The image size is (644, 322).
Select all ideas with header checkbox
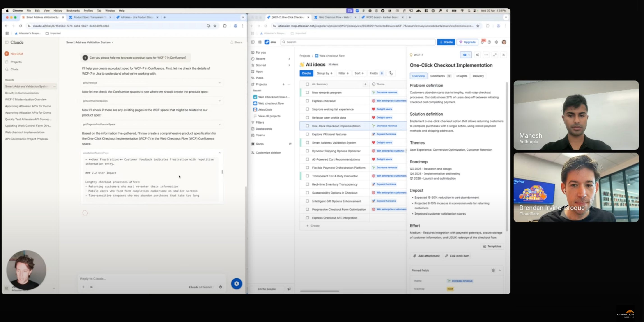pos(308,84)
